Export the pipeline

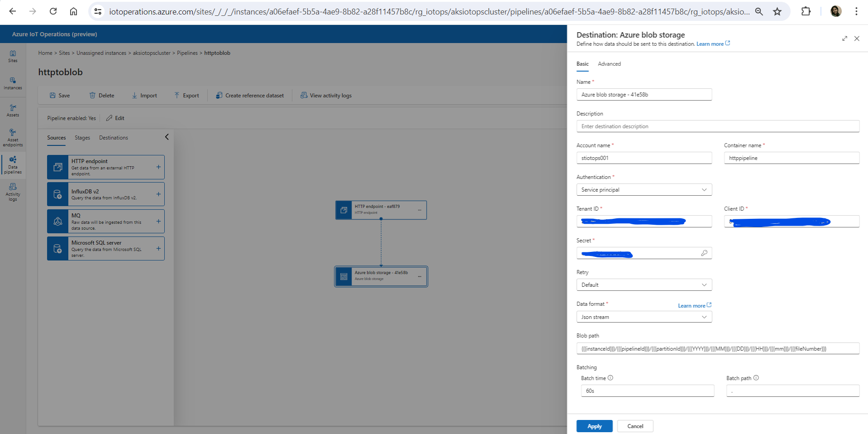click(186, 96)
